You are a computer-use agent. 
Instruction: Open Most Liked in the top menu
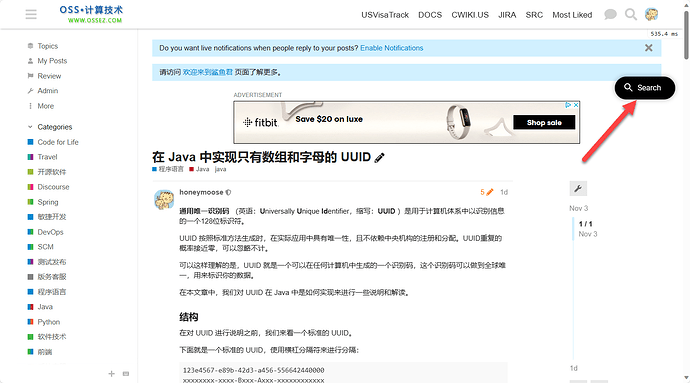tap(572, 15)
